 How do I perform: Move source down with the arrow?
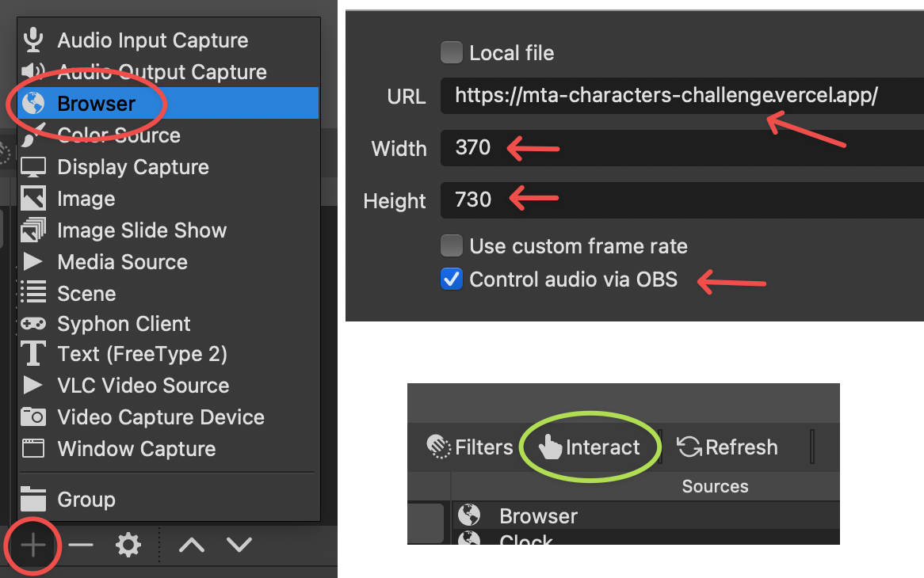[x=239, y=545]
